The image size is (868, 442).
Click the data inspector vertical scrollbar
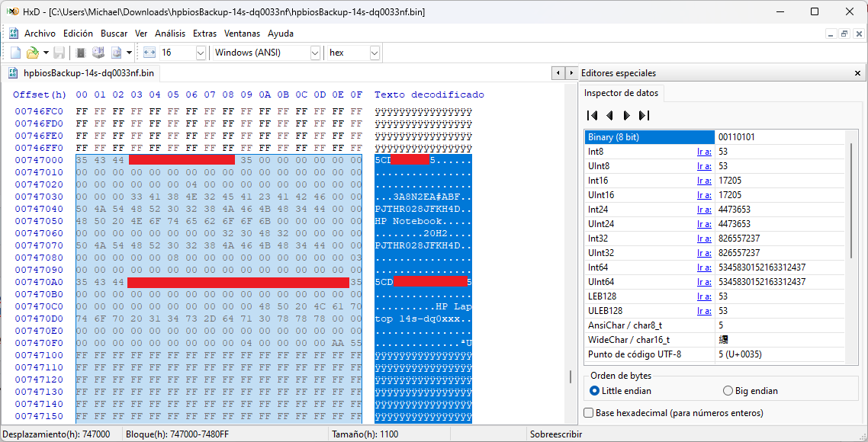(x=851, y=200)
